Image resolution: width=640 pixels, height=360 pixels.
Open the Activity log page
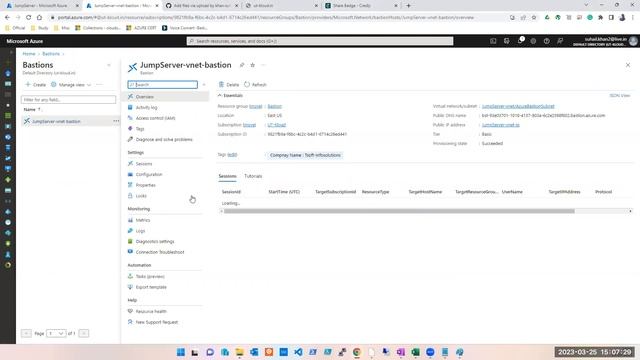(146, 107)
